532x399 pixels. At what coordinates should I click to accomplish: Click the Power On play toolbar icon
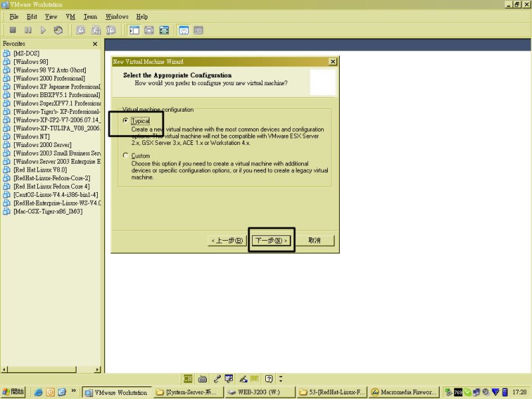click(x=43, y=30)
